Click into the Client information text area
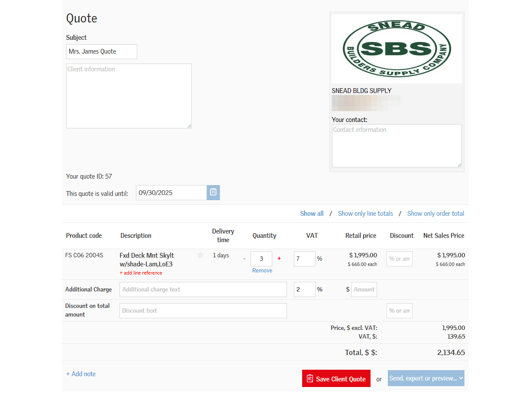 tap(129, 96)
